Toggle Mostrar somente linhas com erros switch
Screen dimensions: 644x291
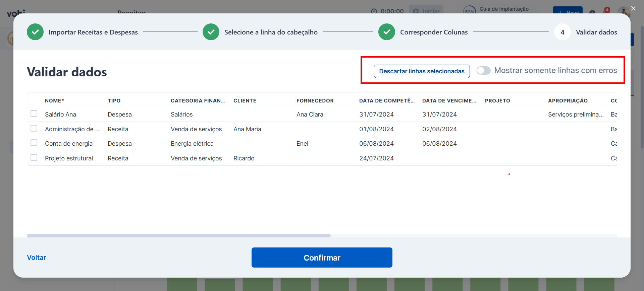click(x=484, y=70)
